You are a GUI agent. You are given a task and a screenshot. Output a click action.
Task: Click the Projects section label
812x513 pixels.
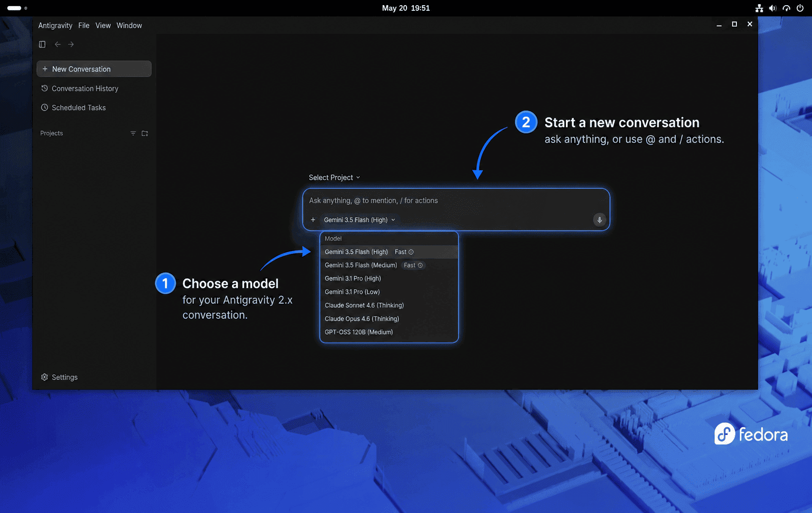click(x=51, y=133)
